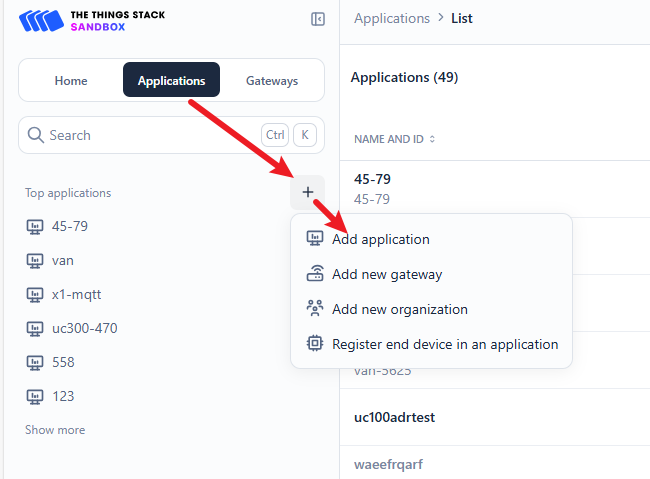This screenshot has height=479, width=650.
Task: Choose Add application from the menu
Action: pos(381,239)
